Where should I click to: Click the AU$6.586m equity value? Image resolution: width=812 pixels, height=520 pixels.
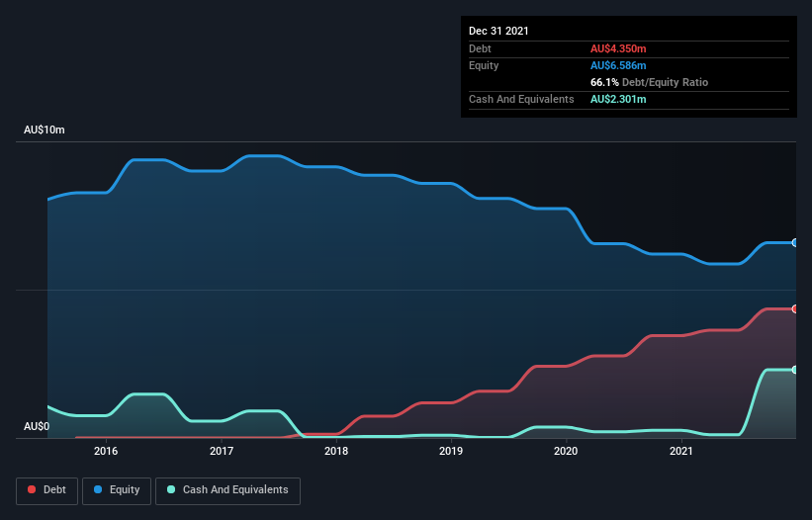click(x=618, y=65)
